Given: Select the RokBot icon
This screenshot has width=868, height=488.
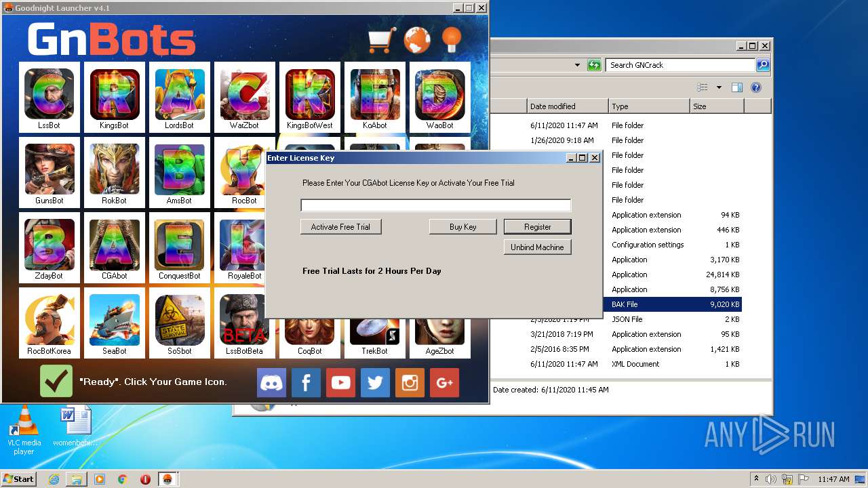Looking at the screenshot, I should pyautogui.click(x=114, y=172).
